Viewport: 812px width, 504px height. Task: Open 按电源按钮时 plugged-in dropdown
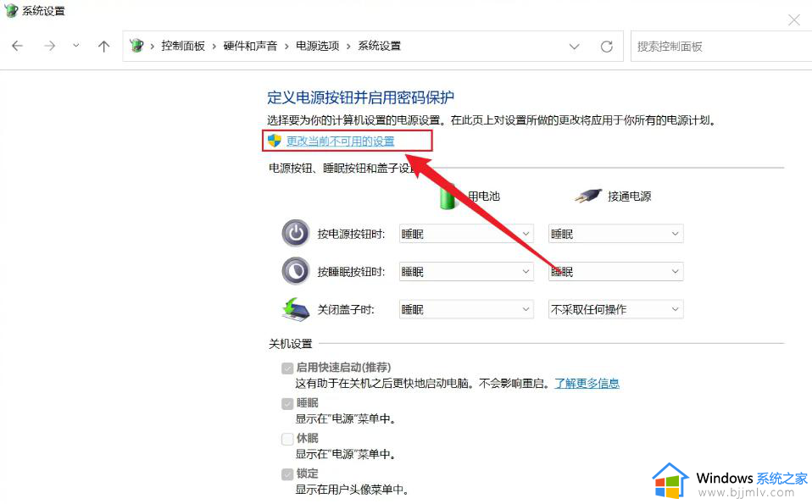pos(615,234)
